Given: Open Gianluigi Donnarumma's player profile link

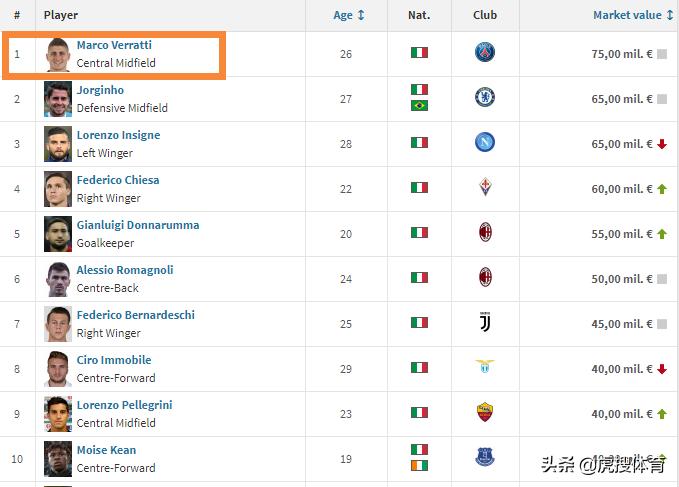Looking at the screenshot, I should pyautogui.click(x=137, y=225).
